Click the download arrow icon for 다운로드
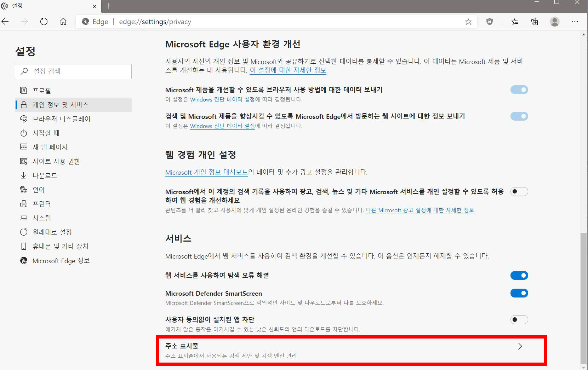588x370 pixels. coord(24,175)
